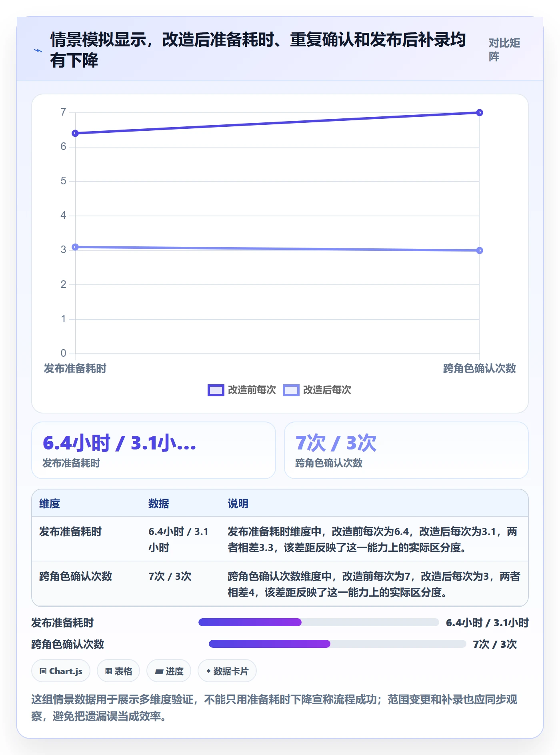This screenshot has width=560, height=755.
Task: Click the 发布准备耗时 caption in the data card
Action: 71,463
